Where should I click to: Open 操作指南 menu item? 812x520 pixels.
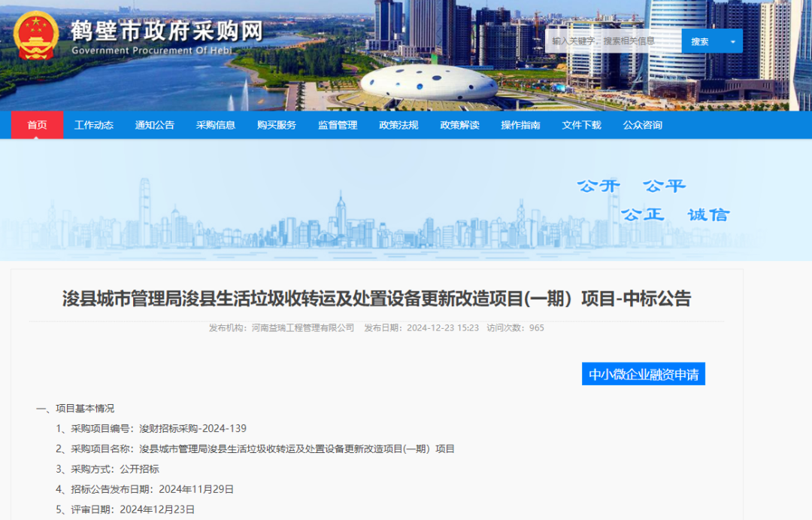click(x=520, y=125)
